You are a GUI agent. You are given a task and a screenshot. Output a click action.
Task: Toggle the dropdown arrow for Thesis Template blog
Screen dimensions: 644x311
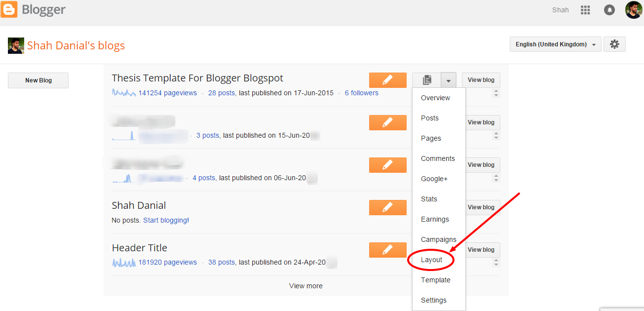pos(449,80)
